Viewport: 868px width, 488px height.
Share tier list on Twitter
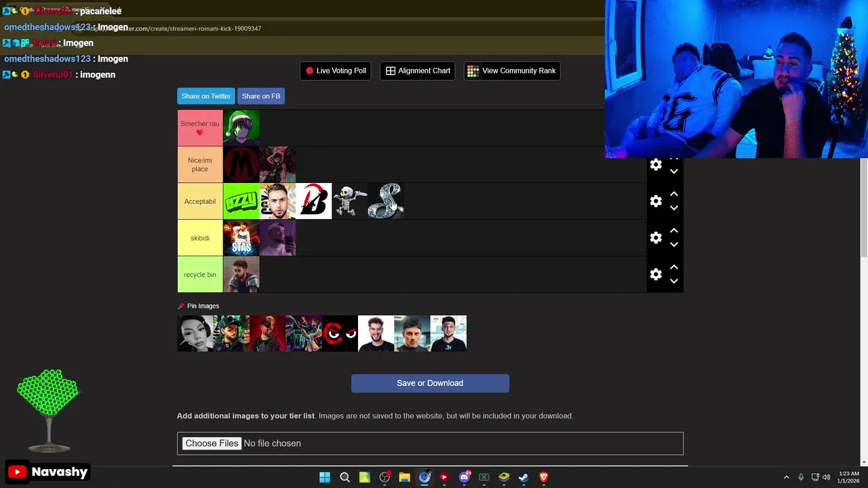206,96
